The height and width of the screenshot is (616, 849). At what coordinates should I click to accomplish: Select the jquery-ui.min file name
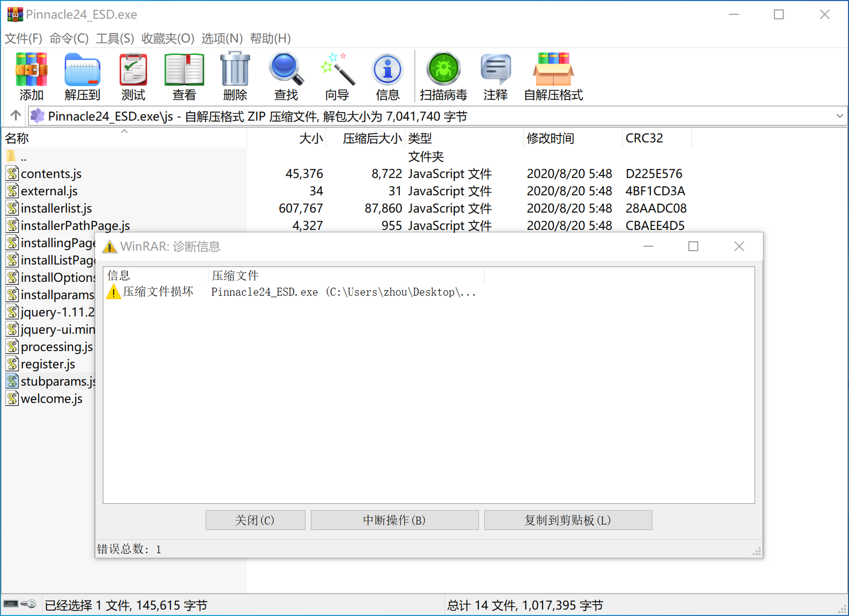(58, 329)
